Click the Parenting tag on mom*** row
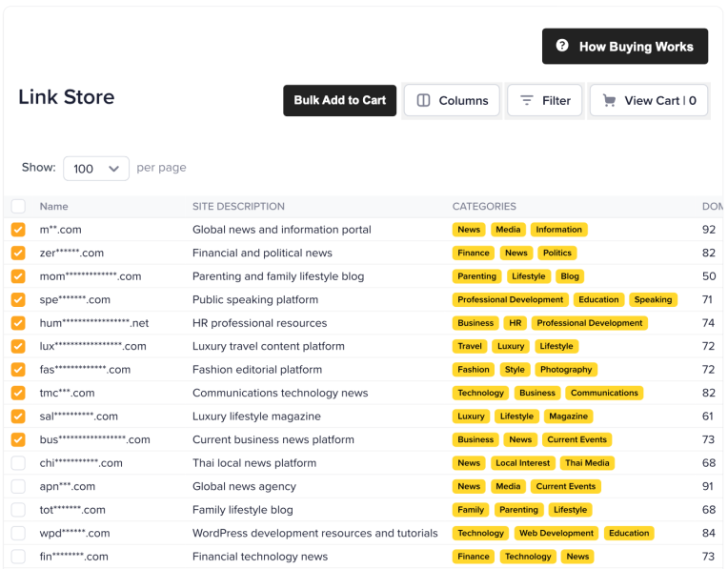 (476, 276)
